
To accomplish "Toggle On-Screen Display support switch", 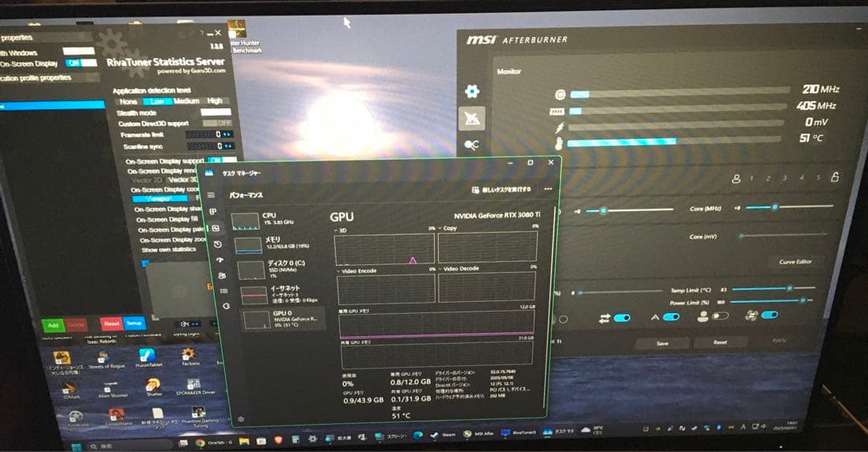I will click(x=223, y=161).
